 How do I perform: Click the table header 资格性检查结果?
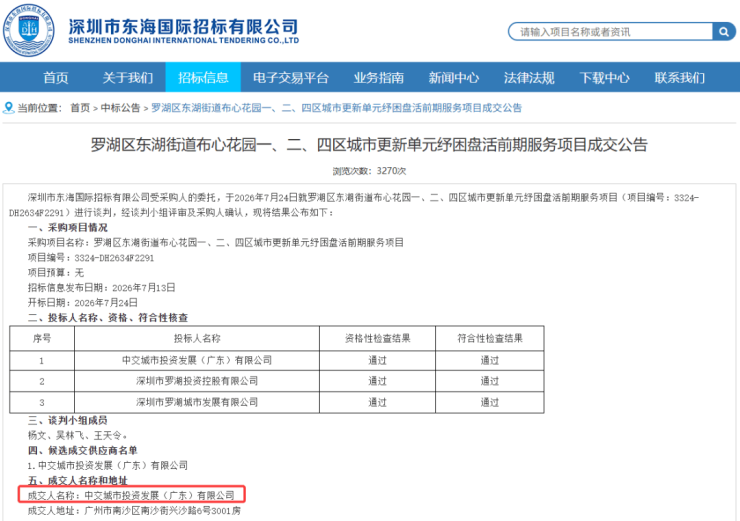(378, 338)
